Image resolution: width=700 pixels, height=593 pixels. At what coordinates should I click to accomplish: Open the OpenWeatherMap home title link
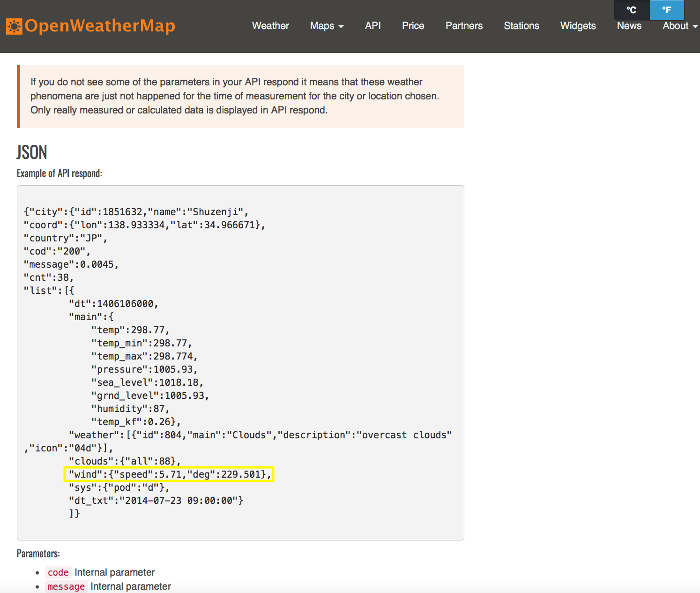tap(100, 26)
